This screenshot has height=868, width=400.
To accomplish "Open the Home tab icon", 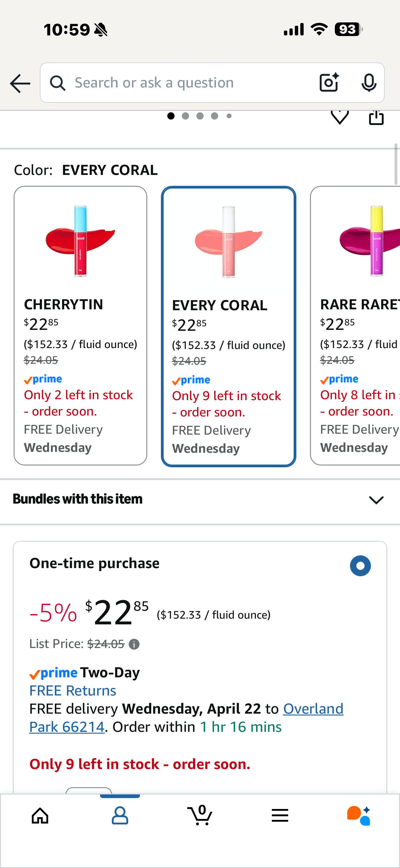I will click(40, 816).
